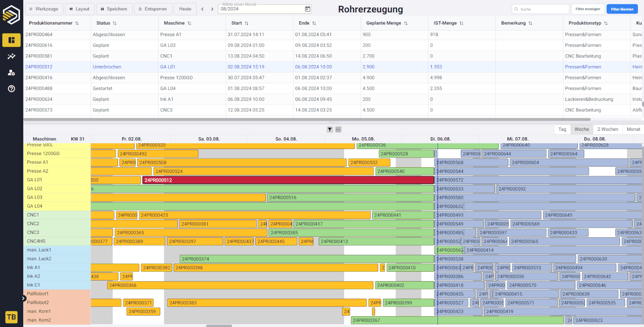Click the Filter löschen button
The image size is (644, 327).
tap(622, 9)
